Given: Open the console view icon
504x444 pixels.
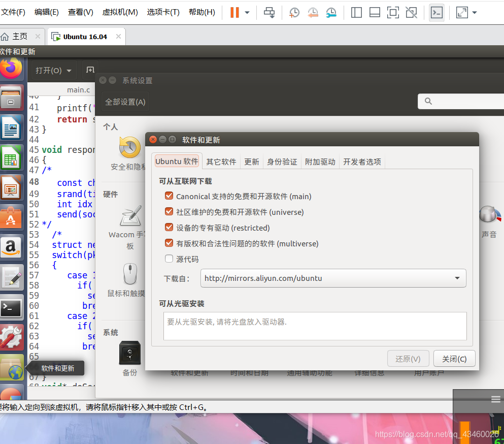Looking at the screenshot, I should (436, 13).
